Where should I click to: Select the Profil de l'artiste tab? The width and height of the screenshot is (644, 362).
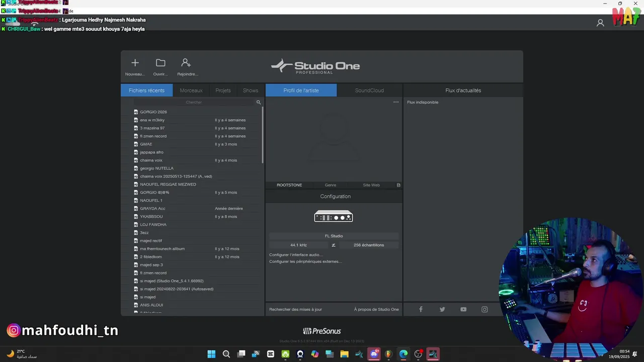301,90
